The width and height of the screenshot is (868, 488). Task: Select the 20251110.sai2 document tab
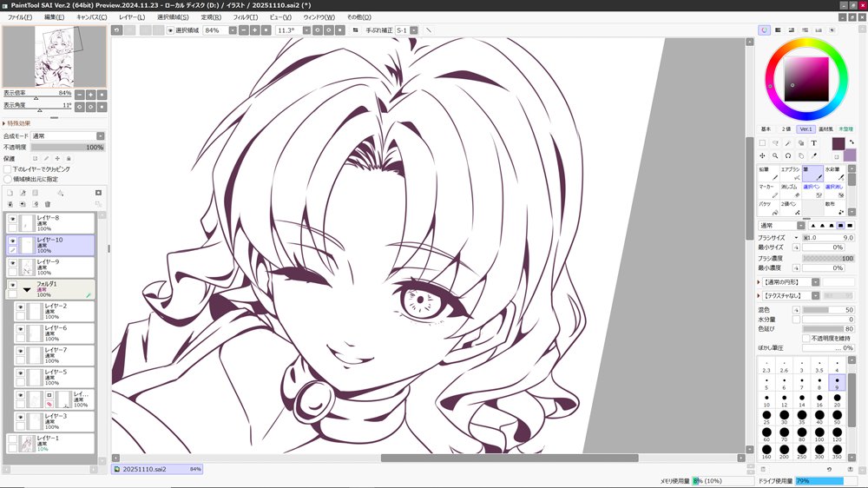pyautogui.click(x=156, y=469)
